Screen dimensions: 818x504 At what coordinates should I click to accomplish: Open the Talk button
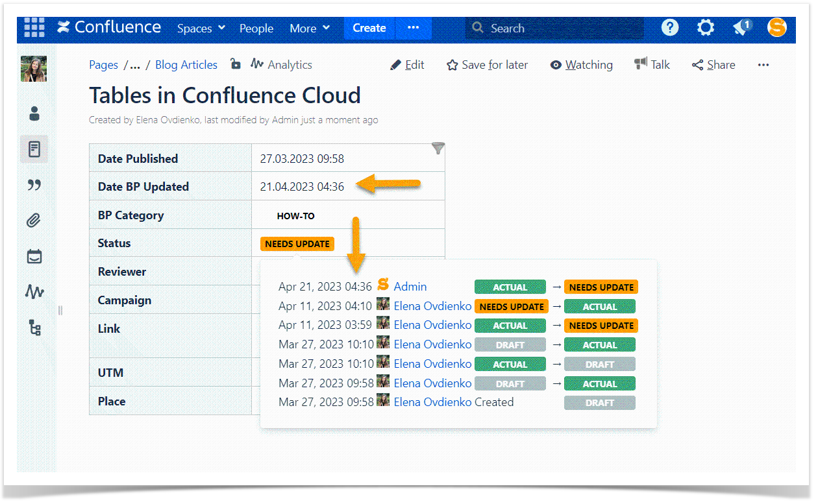[x=652, y=64]
